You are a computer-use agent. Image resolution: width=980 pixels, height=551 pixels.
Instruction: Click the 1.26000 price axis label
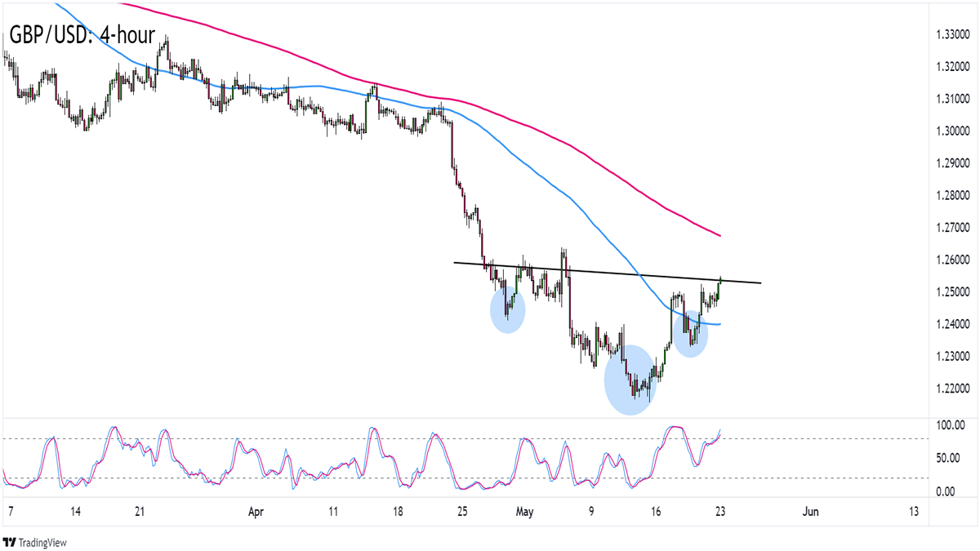click(954, 260)
